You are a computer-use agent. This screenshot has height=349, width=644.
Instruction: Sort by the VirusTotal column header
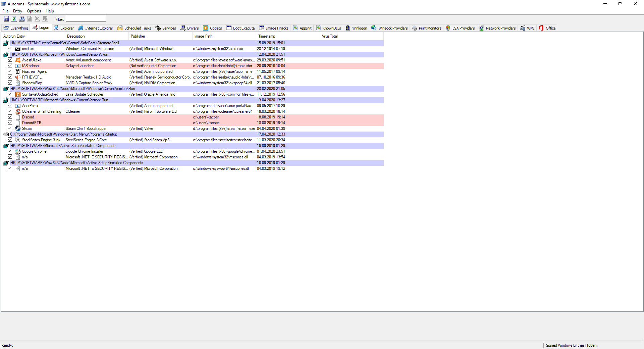point(351,36)
